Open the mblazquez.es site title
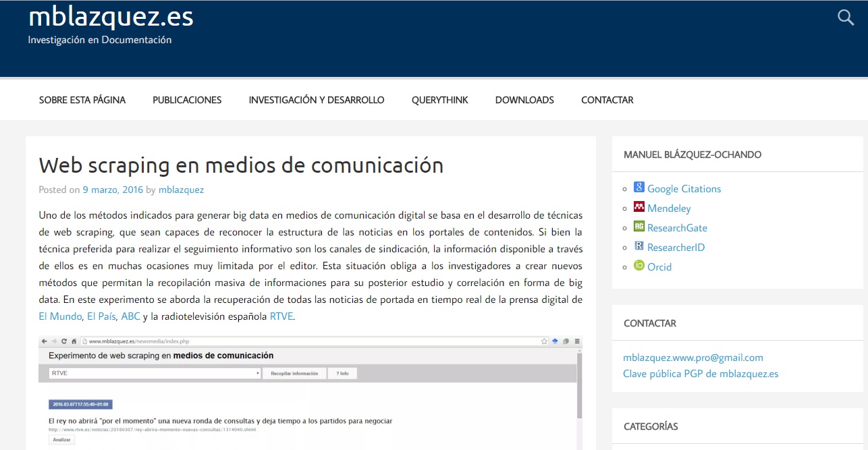Image resolution: width=868 pixels, height=450 pixels. pyautogui.click(x=111, y=18)
